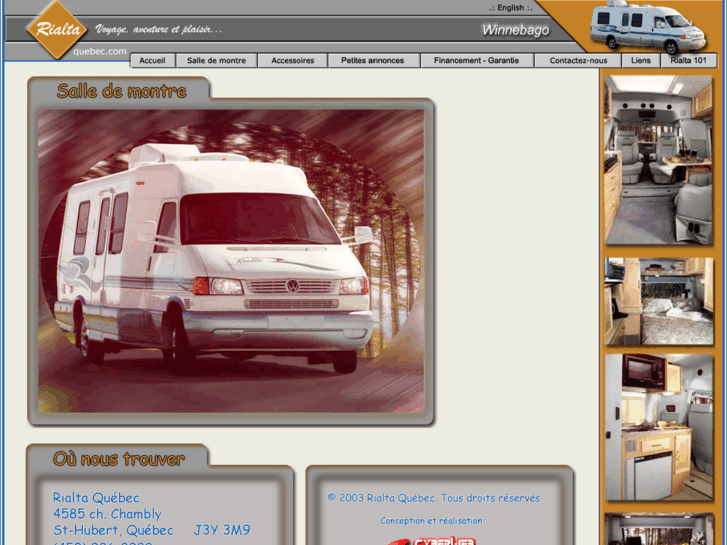
Task: Click the Winnebago brand text in header
Action: pos(515,30)
